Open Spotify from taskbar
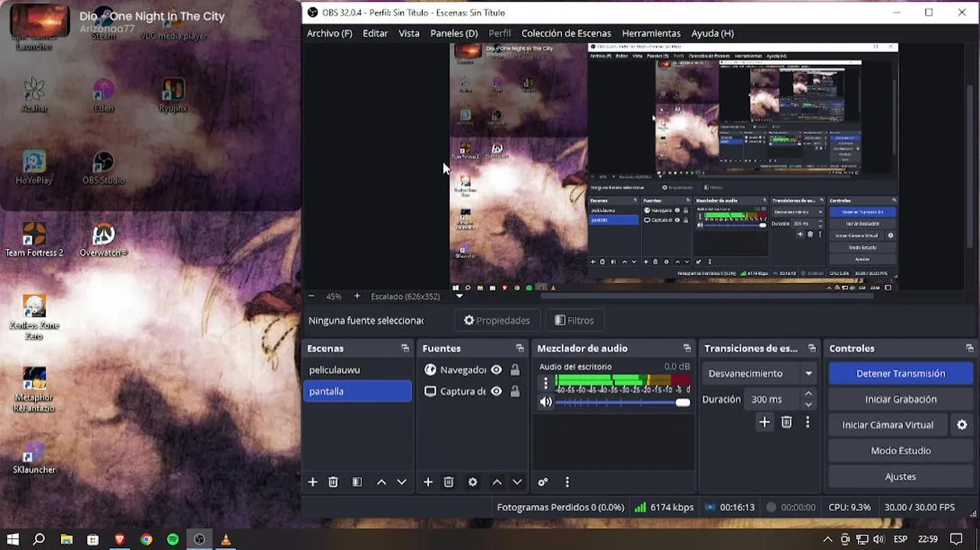Screen dimensions: 980x550 click(172, 539)
